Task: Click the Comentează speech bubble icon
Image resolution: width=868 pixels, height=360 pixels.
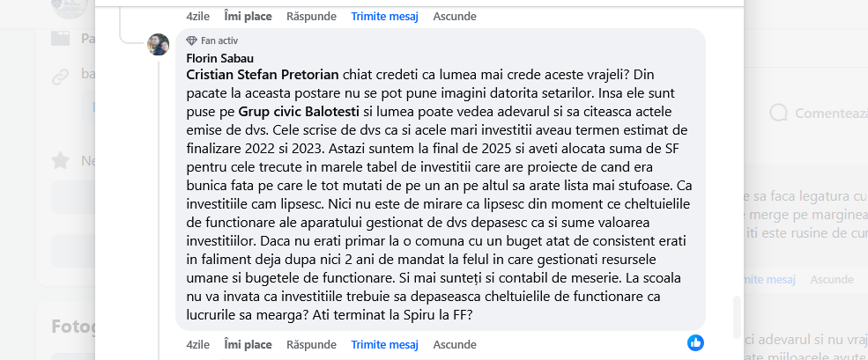Action: [x=779, y=113]
